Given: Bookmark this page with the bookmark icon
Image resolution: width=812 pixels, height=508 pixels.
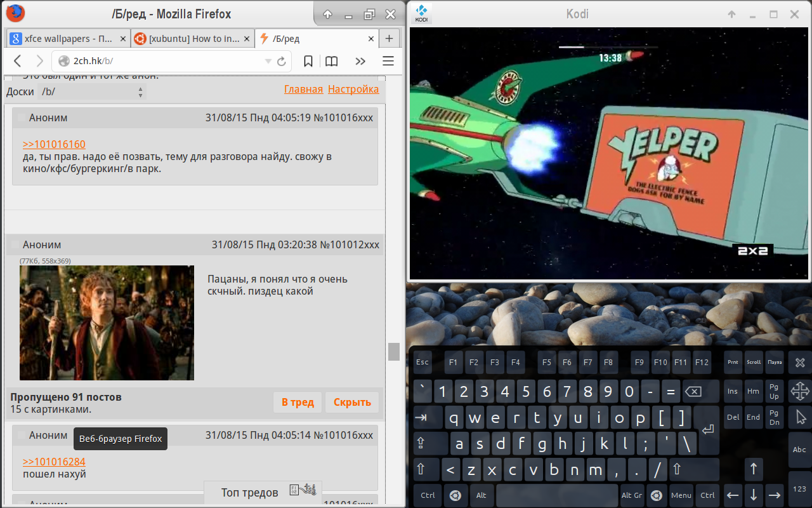Looking at the screenshot, I should click(308, 61).
